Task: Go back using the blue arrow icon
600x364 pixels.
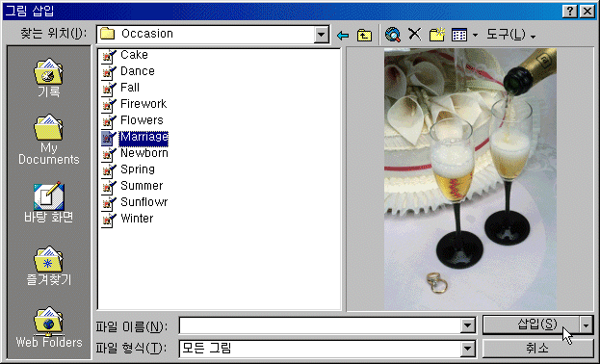Action: pos(343,36)
